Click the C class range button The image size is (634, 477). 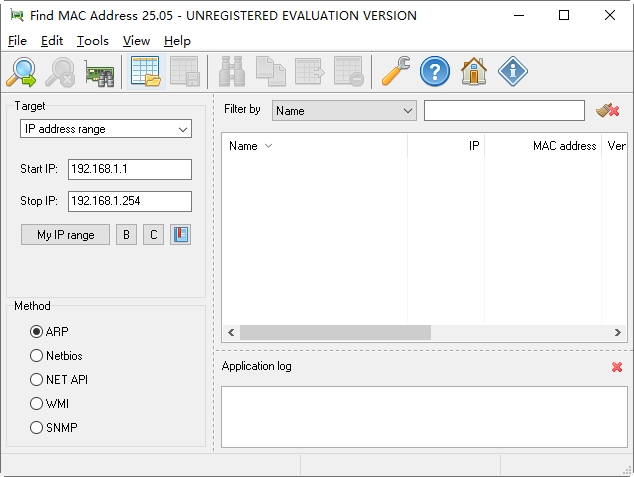tap(153, 234)
